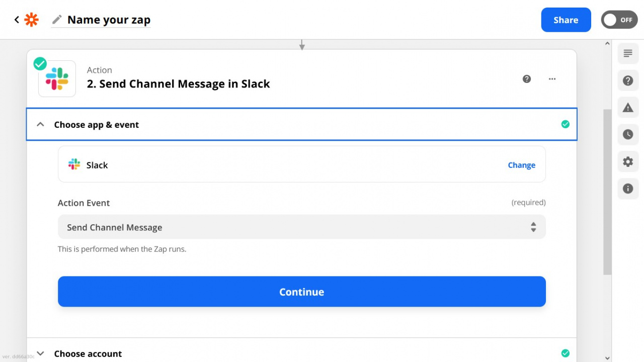Screen dimensions: 644x362
Task: Open the Slack app icon in step header
Action: point(57,79)
